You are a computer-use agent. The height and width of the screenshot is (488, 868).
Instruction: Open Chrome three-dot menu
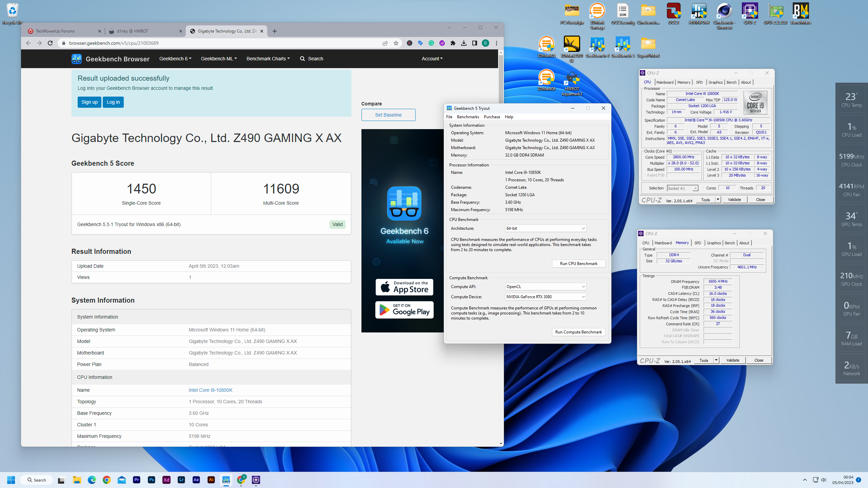pos(496,43)
